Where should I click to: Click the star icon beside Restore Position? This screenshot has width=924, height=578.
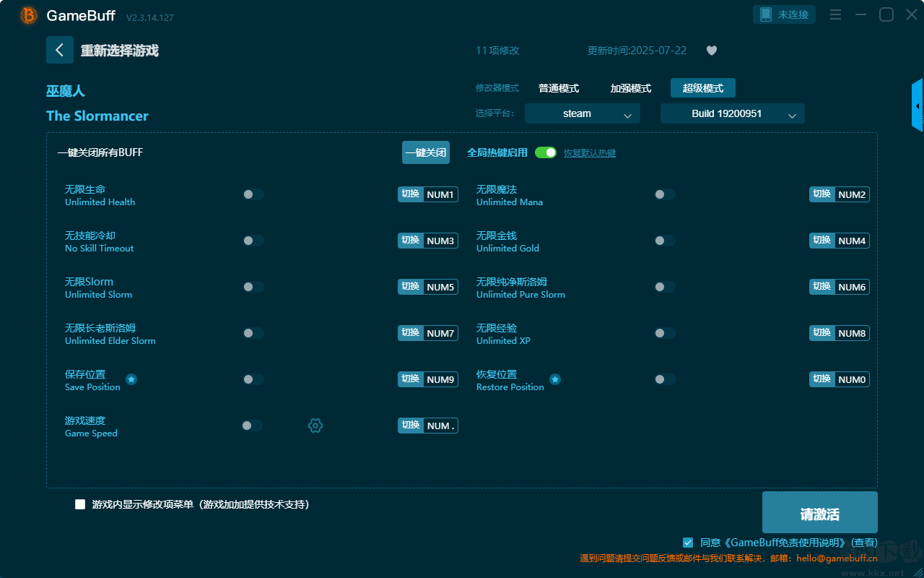(x=554, y=379)
